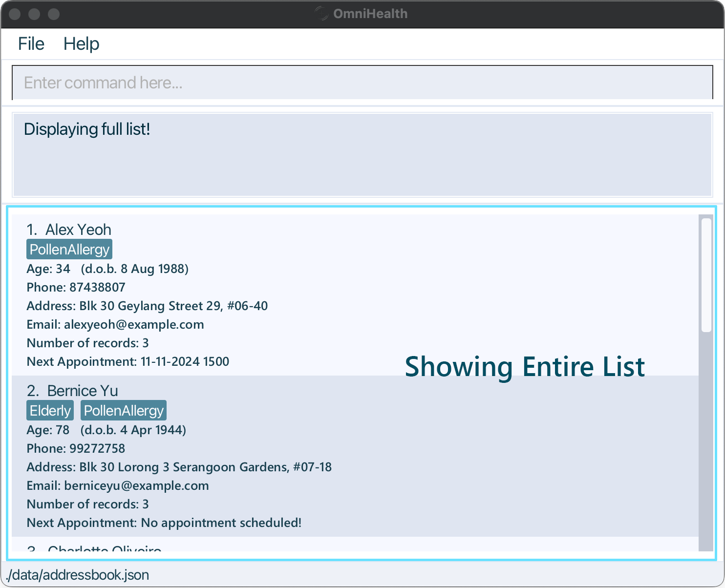Click the alexyeoh@example.com email line
The height and width of the screenshot is (588, 725).
point(115,324)
